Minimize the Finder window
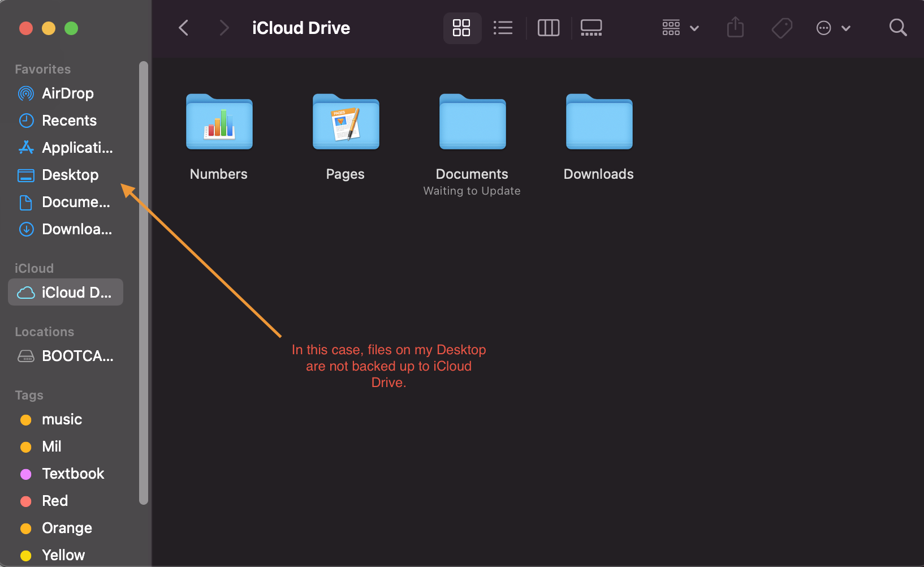The image size is (924, 567). point(49,28)
